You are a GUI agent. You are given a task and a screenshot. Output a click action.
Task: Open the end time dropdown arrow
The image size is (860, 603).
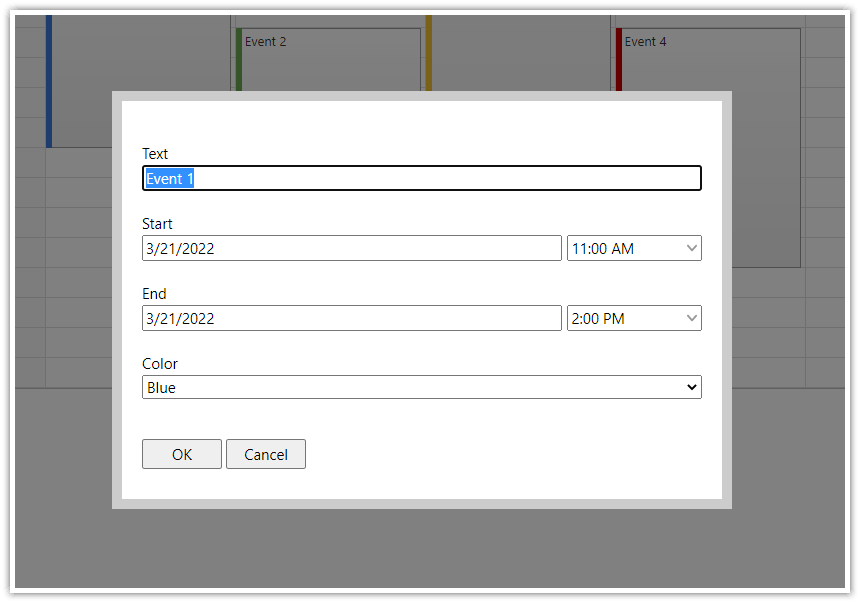(691, 317)
